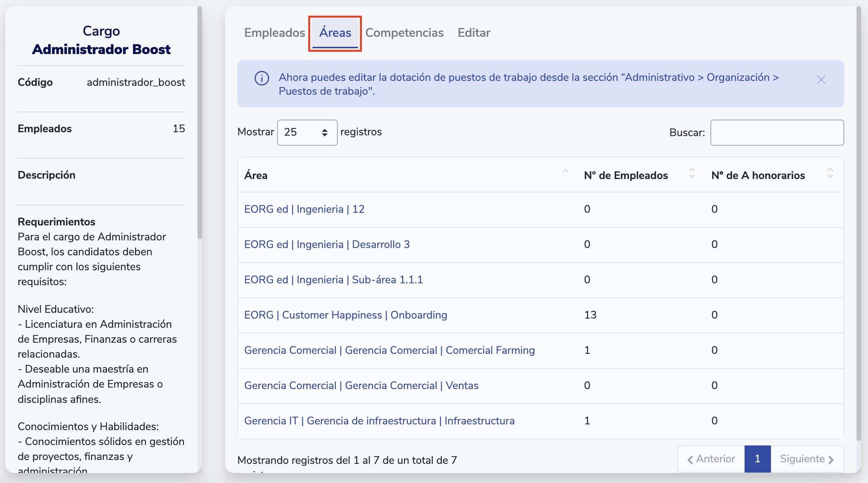Open Customer Happiness Onboarding area link

346,315
